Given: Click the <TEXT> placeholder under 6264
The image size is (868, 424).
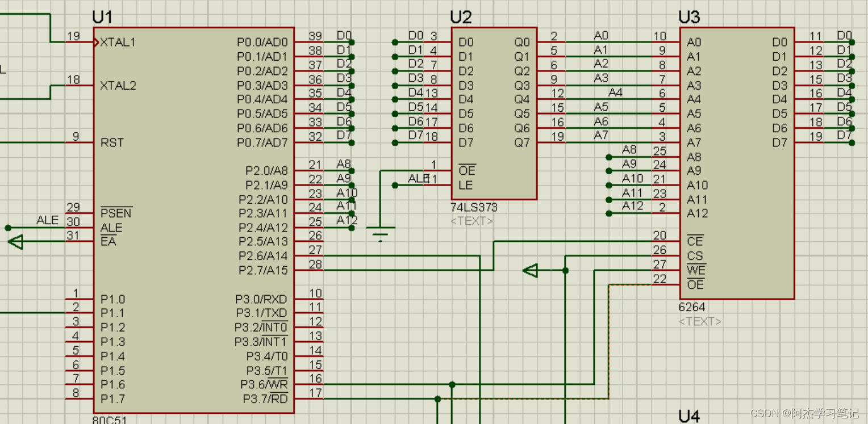Looking at the screenshot, I should [x=700, y=322].
